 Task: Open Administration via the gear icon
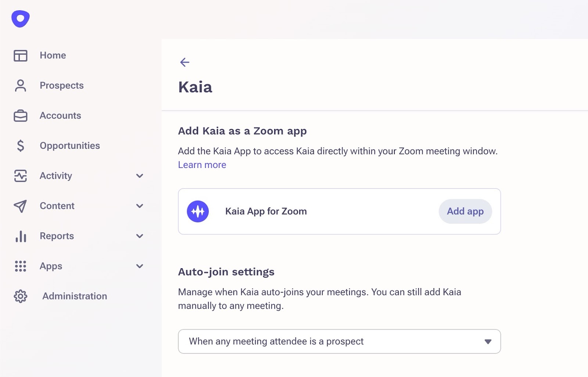[21, 296]
